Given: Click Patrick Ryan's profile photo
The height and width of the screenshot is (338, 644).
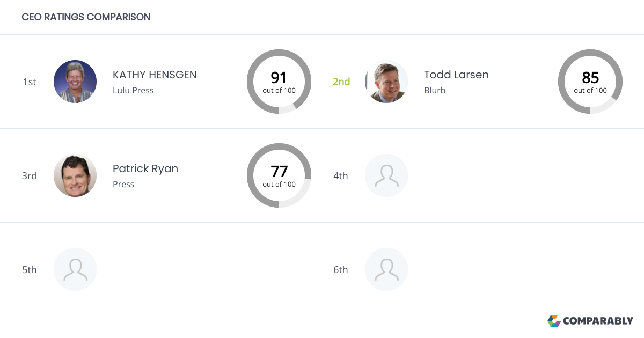Looking at the screenshot, I should pos(75,175).
